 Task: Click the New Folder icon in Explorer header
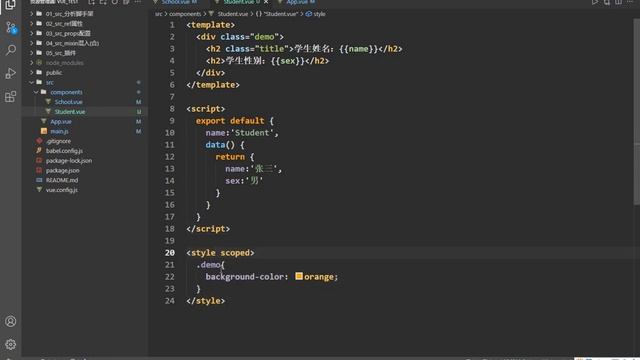pos(103,2)
